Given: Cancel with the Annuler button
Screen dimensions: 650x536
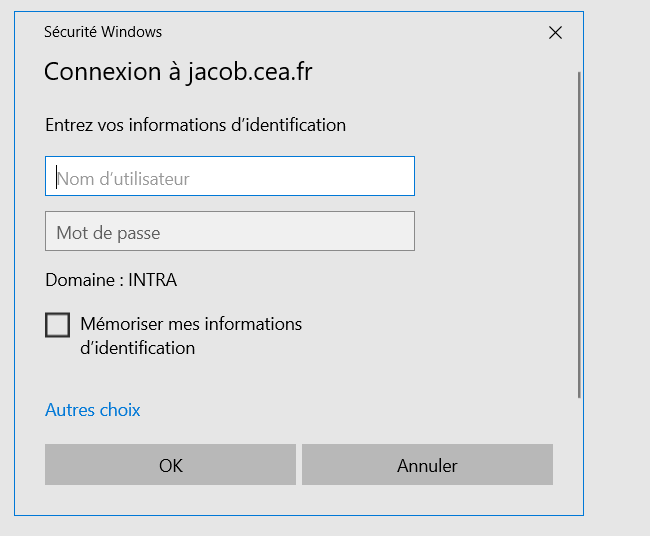Looking at the screenshot, I should coord(427,465).
